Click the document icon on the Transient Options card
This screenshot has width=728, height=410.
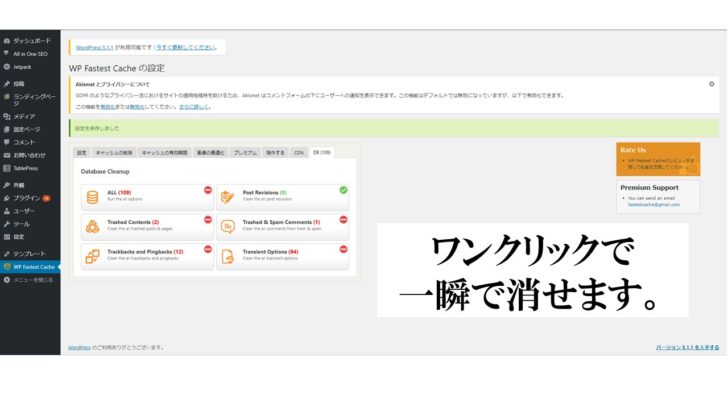[228, 256]
